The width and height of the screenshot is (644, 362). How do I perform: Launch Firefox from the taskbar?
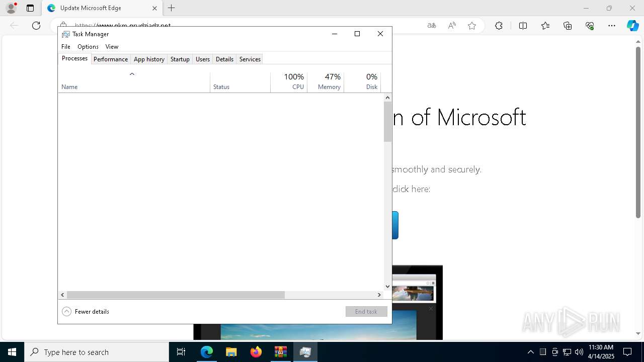click(256, 352)
